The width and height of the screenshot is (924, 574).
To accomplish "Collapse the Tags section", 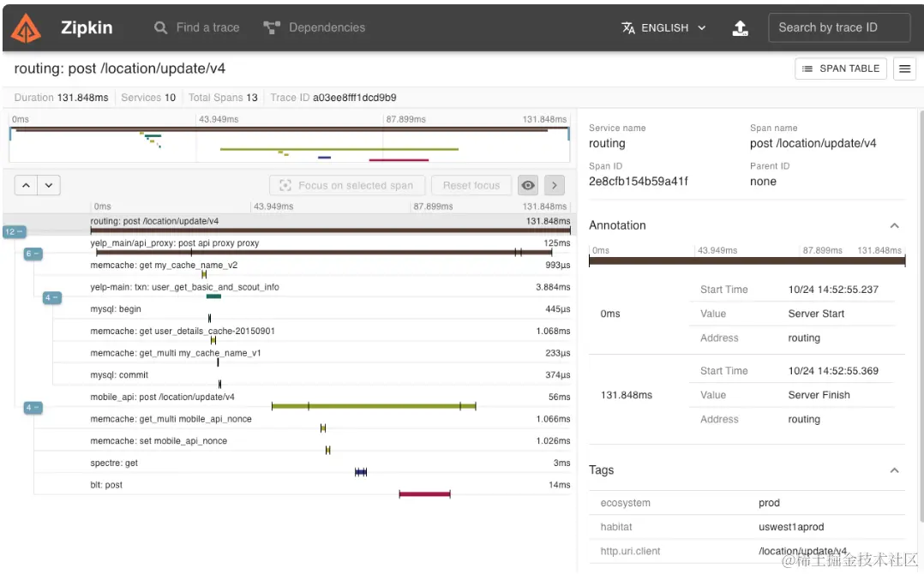I will (895, 470).
